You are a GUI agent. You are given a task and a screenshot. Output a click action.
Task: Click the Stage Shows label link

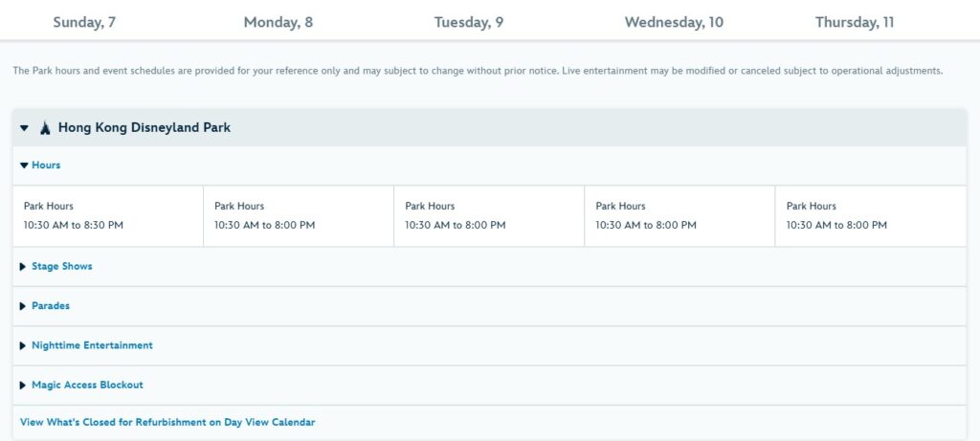(x=62, y=266)
